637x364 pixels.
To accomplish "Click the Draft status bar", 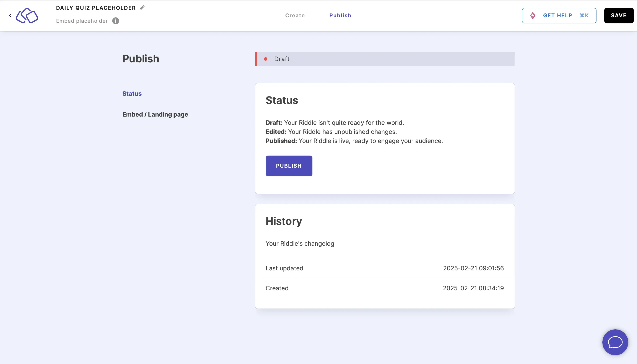I will pos(385,59).
